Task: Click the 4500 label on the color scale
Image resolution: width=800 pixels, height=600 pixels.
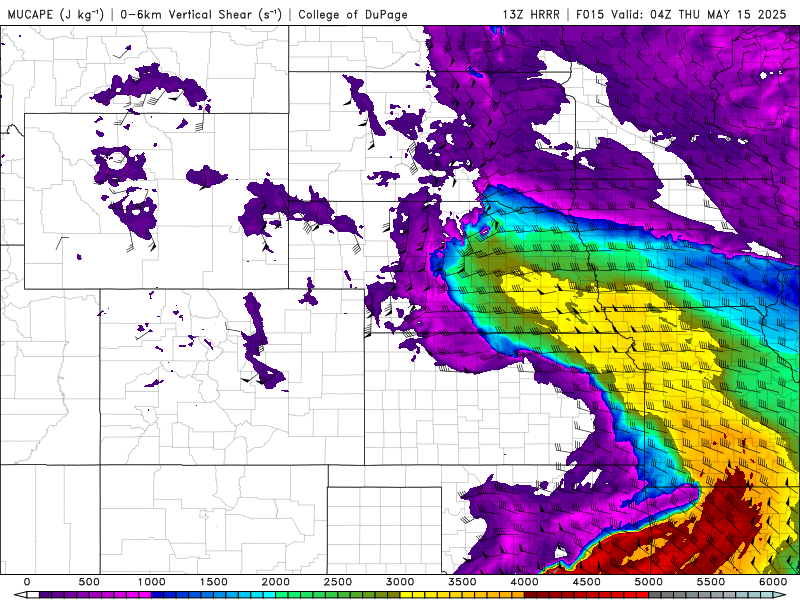Action: click(x=587, y=582)
